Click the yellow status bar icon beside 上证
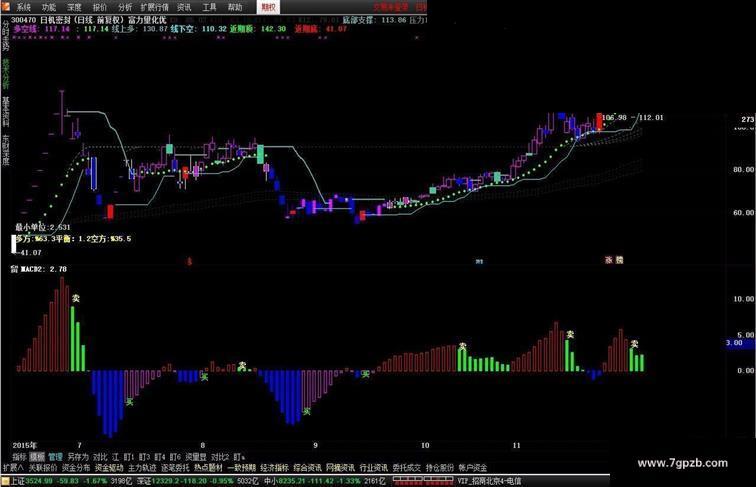756x487 pixels. click(5, 481)
